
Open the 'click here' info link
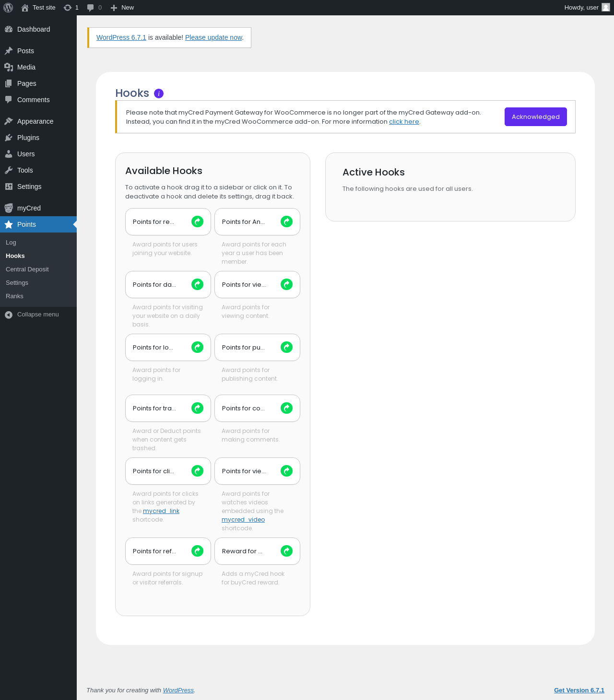click(x=404, y=122)
